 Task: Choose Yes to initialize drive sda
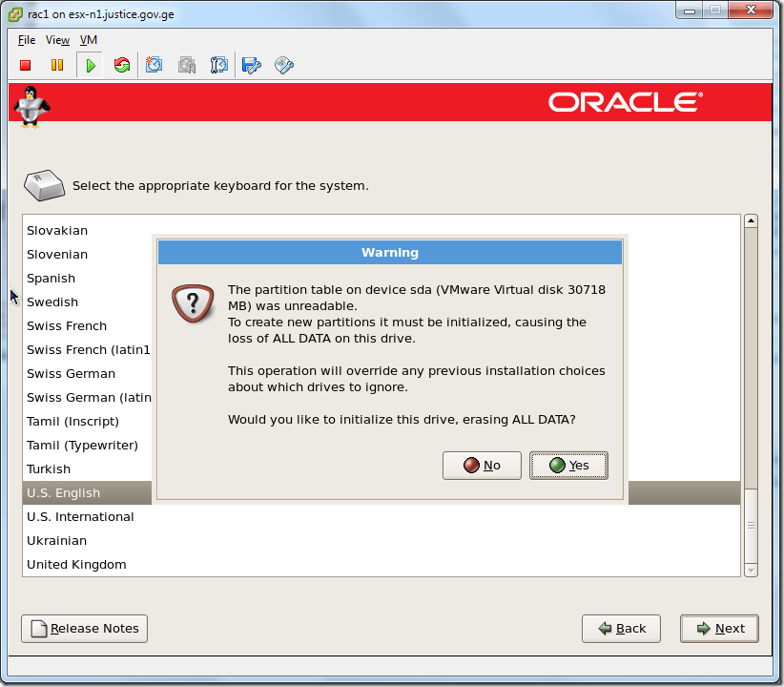[x=568, y=465]
